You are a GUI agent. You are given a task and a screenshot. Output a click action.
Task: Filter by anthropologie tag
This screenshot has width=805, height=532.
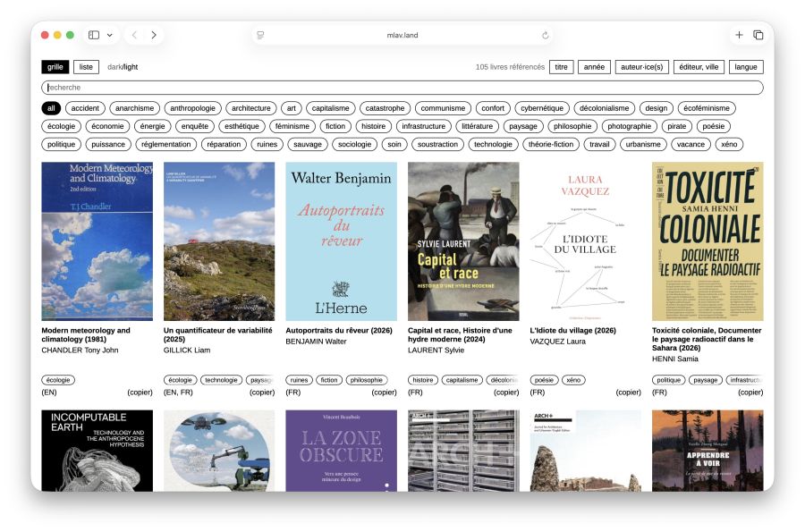pos(192,108)
